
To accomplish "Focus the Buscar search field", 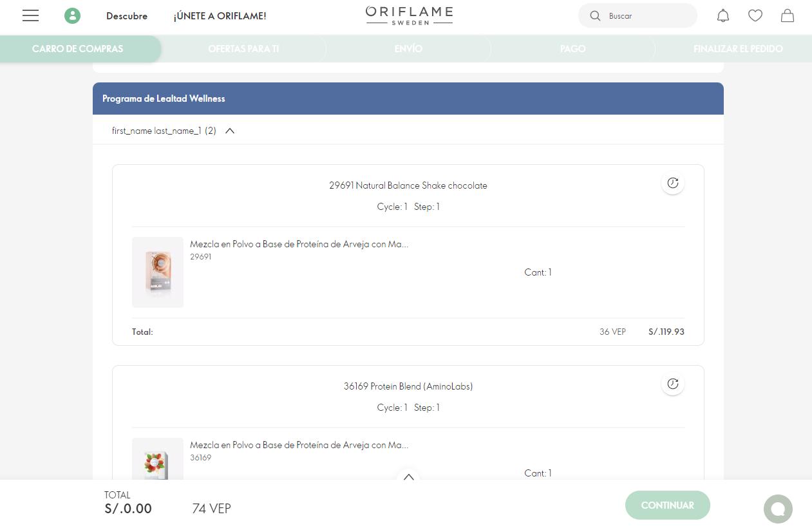I will tap(638, 16).
